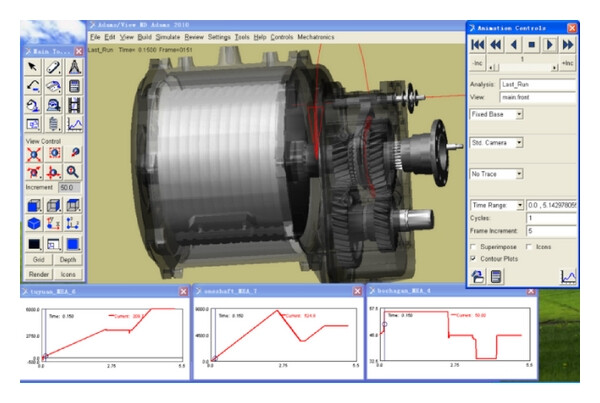
Task: Click the Frame Increment field
Action: click(x=551, y=231)
